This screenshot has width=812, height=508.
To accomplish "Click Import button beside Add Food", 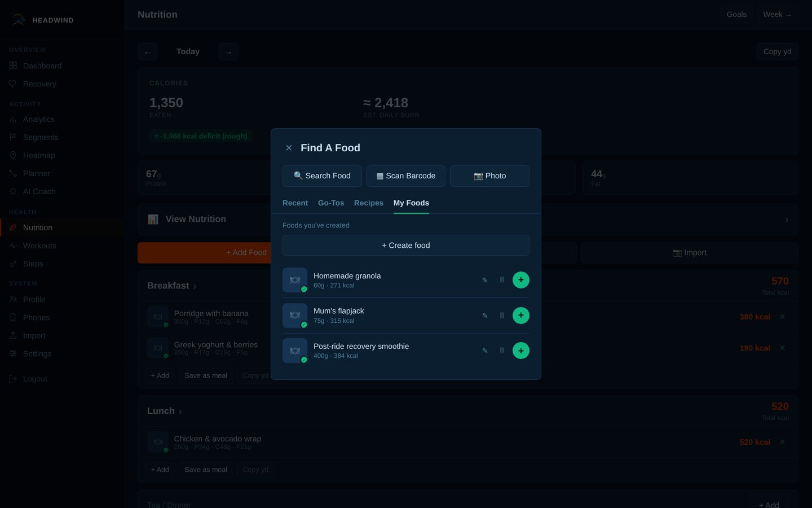I will [x=689, y=253].
